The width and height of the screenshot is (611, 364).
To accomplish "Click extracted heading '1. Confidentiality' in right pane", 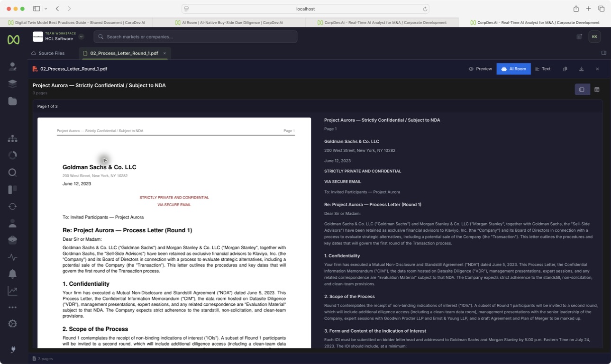I will click(x=342, y=256).
